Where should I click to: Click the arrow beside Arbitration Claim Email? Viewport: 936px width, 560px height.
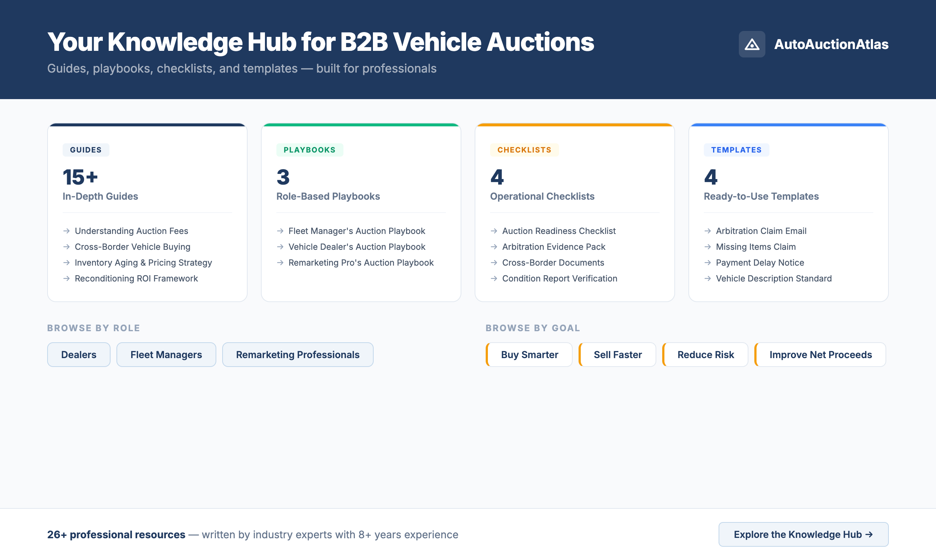coord(708,231)
